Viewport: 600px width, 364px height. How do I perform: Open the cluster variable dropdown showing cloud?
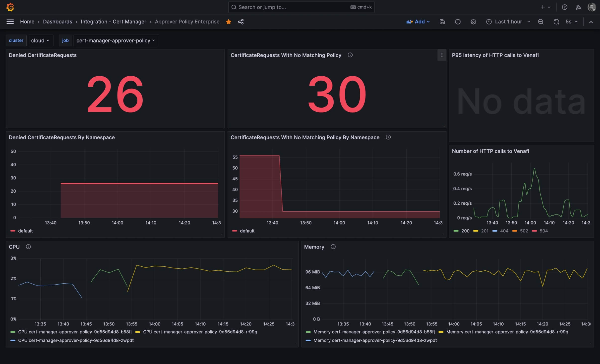[40, 40]
